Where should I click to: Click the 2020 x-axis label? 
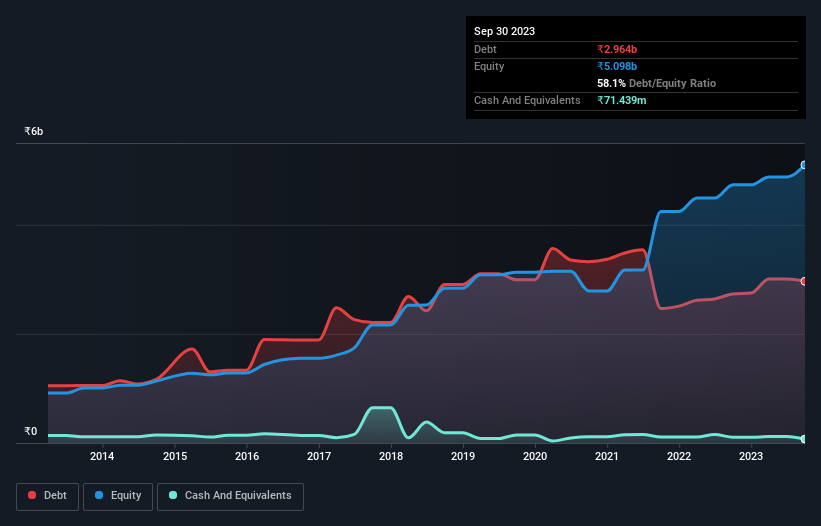coord(535,456)
